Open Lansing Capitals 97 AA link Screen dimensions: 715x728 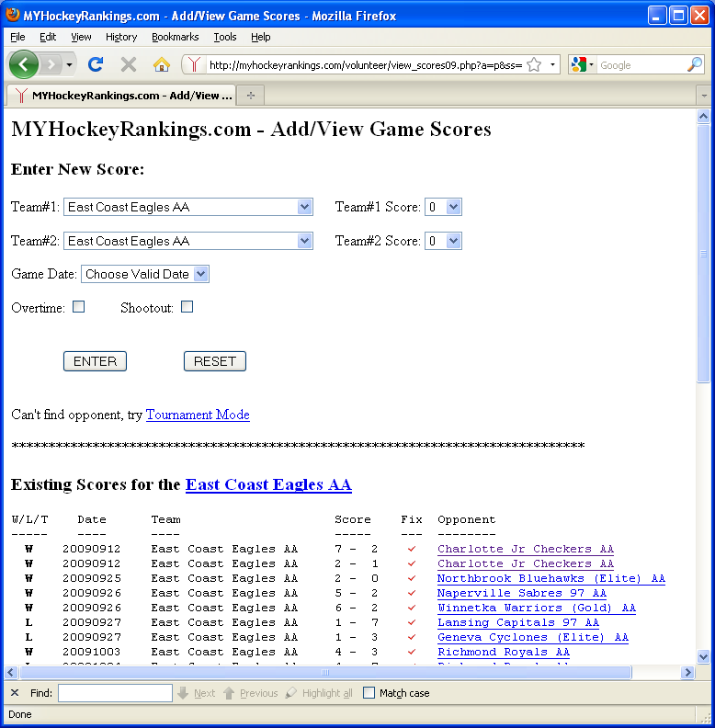point(518,622)
